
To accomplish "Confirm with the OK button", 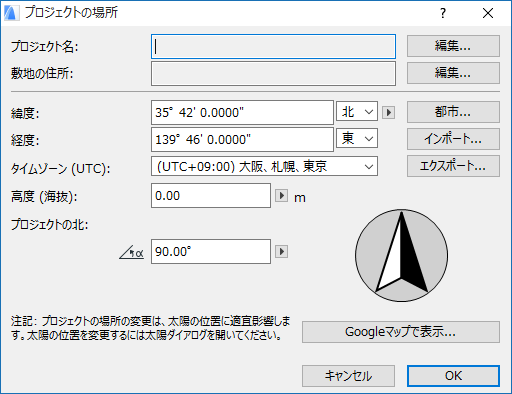I will point(453,376).
